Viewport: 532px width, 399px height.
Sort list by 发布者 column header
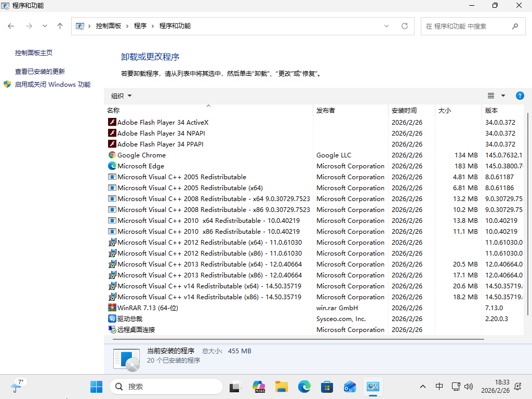pyautogui.click(x=326, y=110)
